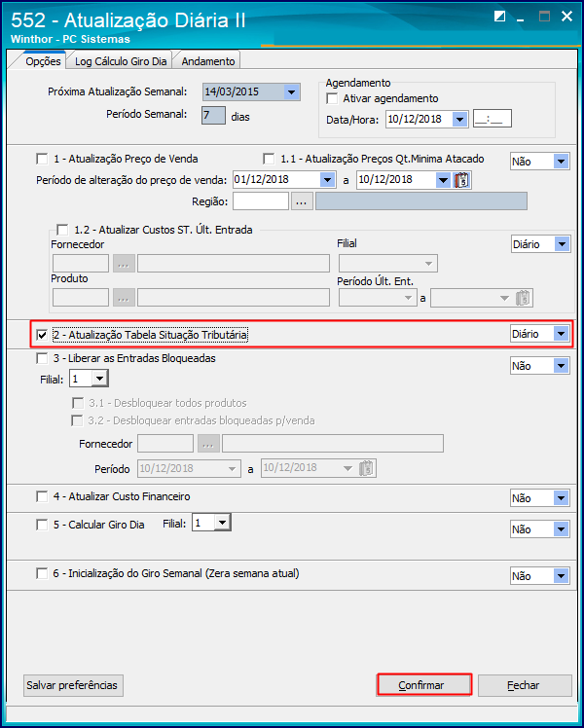Viewport: 584px width, 728px height.
Task: Enable 1.2 - Atualizar Custos ST. Últ. Entrada
Action: [61, 230]
